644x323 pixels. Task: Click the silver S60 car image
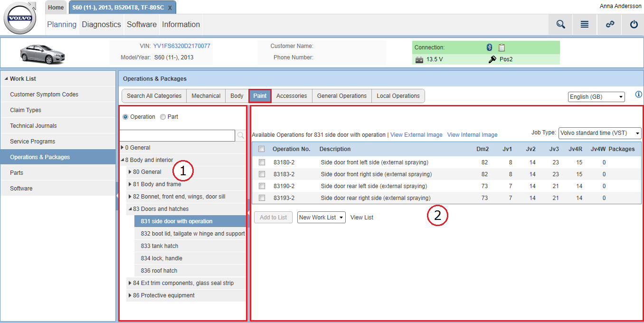[x=42, y=54]
